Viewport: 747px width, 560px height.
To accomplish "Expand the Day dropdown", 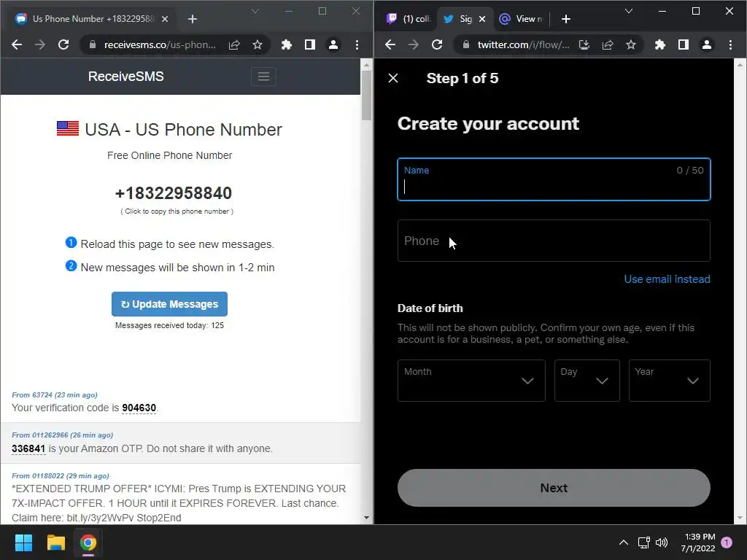I will (587, 381).
